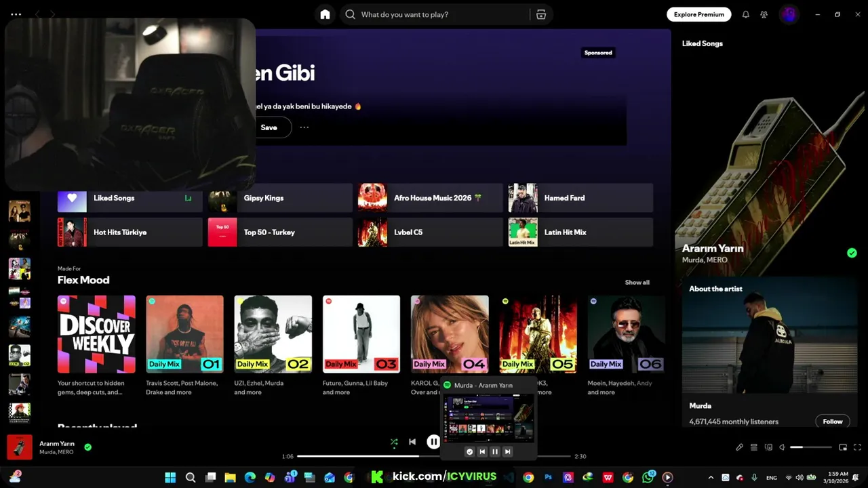Open Windows taskbar search
Image resolution: width=868 pixels, height=488 pixels.
pyautogui.click(x=191, y=477)
